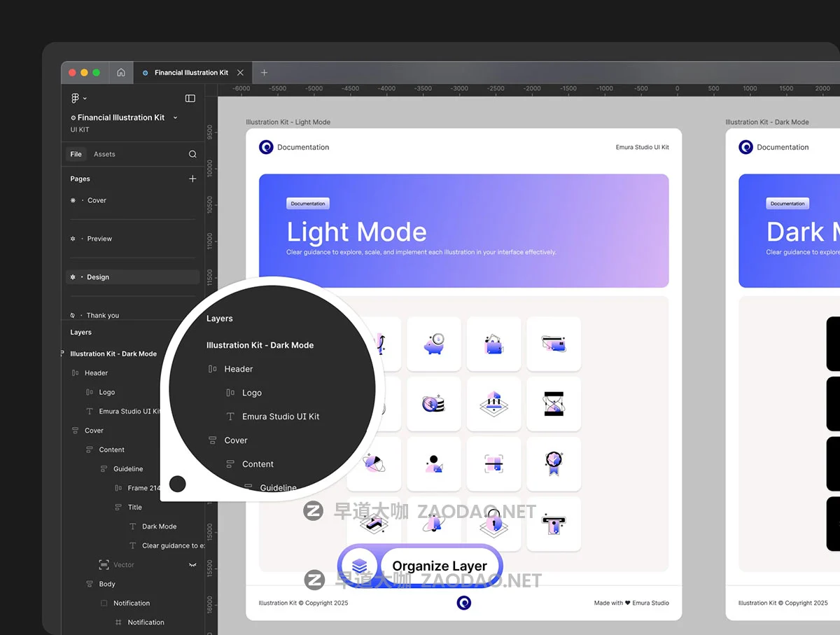840x635 pixels.
Task: Click the search icon beside Assets
Action: pos(192,154)
